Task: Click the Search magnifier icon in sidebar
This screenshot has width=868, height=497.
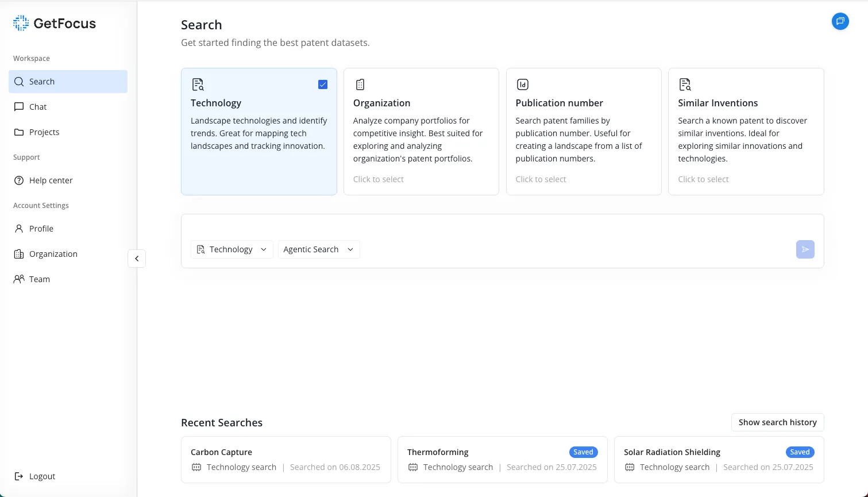Action: tap(19, 82)
